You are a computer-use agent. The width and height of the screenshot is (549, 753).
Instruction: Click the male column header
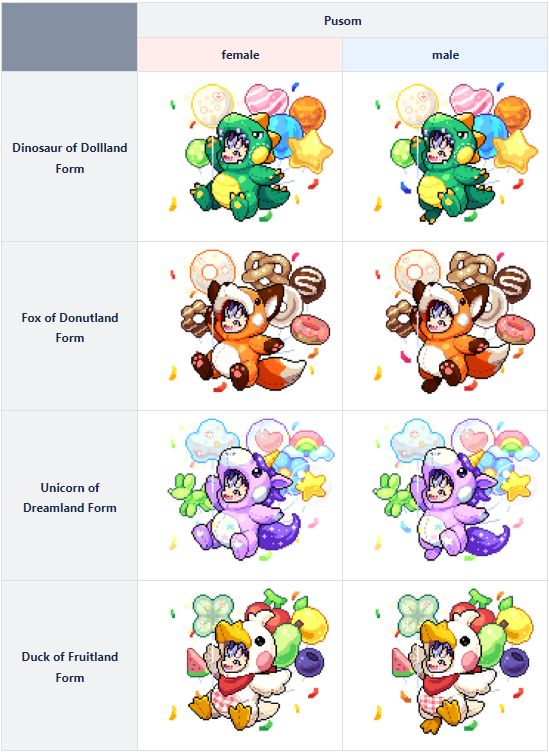click(x=445, y=55)
